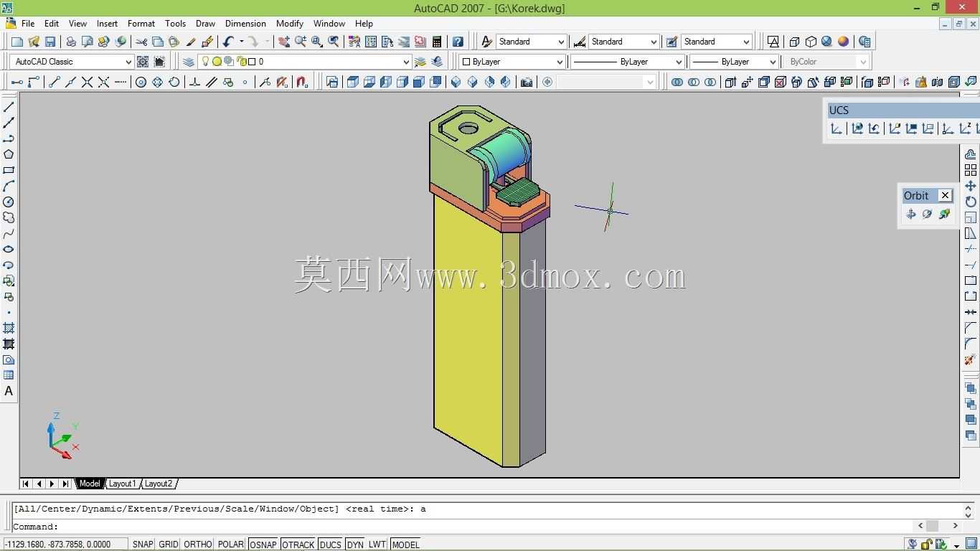The height and width of the screenshot is (551, 980).
Task: Toggle OTRACK in status bar
Action: pyautogui.click(x=298, y=545)
